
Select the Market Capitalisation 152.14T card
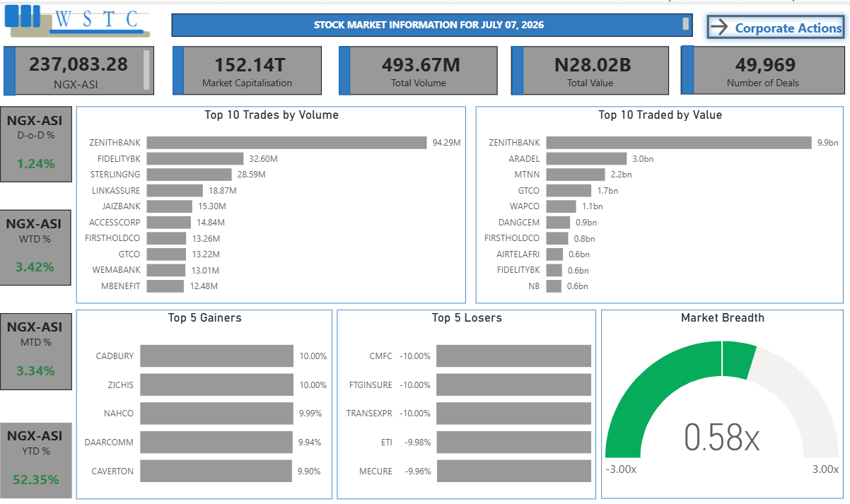coord(247,71)
